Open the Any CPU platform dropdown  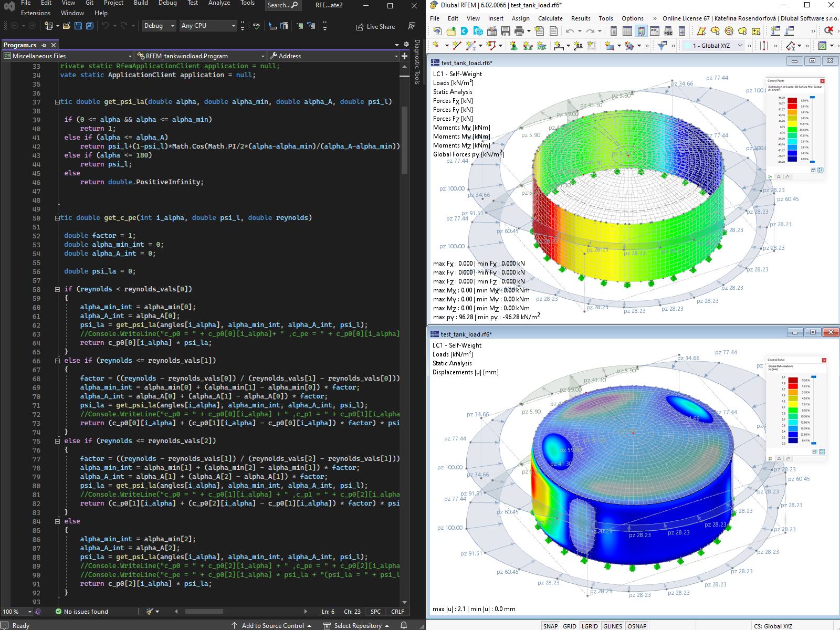tap(208, 25)
